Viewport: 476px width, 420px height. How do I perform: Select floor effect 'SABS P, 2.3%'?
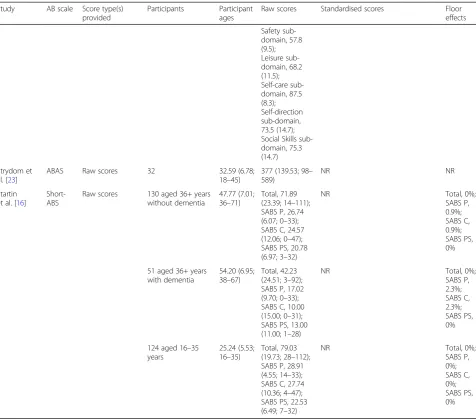click(457, 284)
